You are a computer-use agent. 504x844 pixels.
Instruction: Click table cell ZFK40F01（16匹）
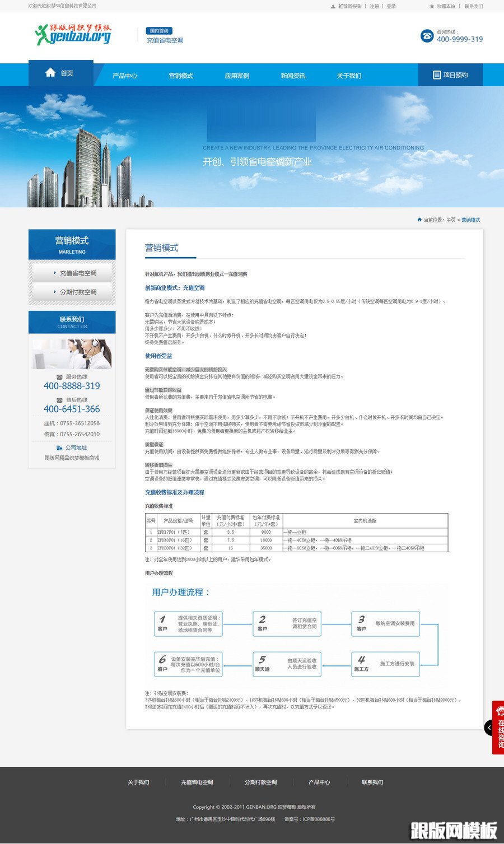click(x=178, y=540)
